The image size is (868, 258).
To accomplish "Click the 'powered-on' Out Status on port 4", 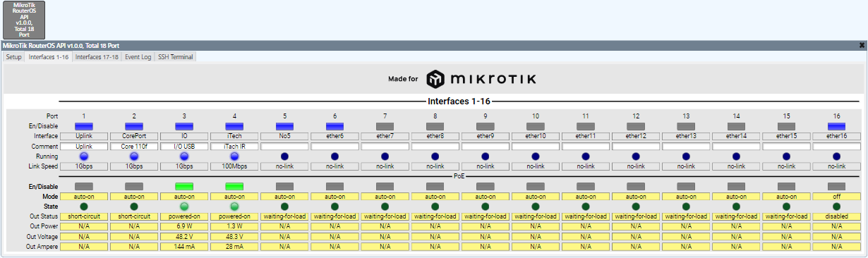I will 234,216.
